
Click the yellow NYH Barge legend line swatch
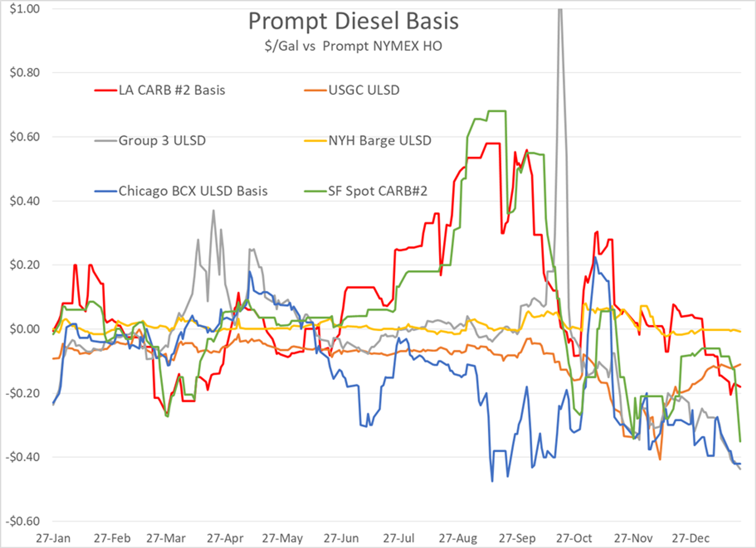click(315, 141)
